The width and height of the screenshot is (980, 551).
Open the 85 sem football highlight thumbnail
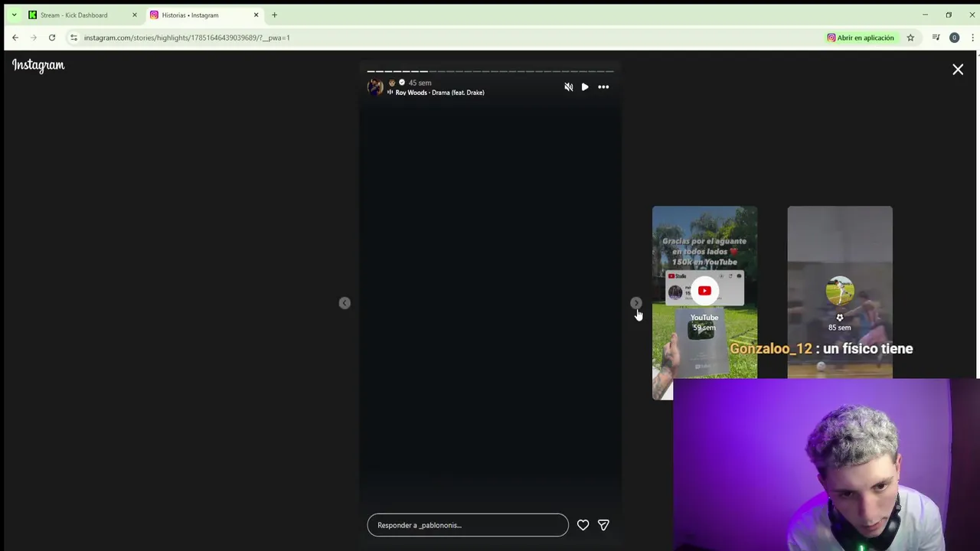[x=840, y=292]
